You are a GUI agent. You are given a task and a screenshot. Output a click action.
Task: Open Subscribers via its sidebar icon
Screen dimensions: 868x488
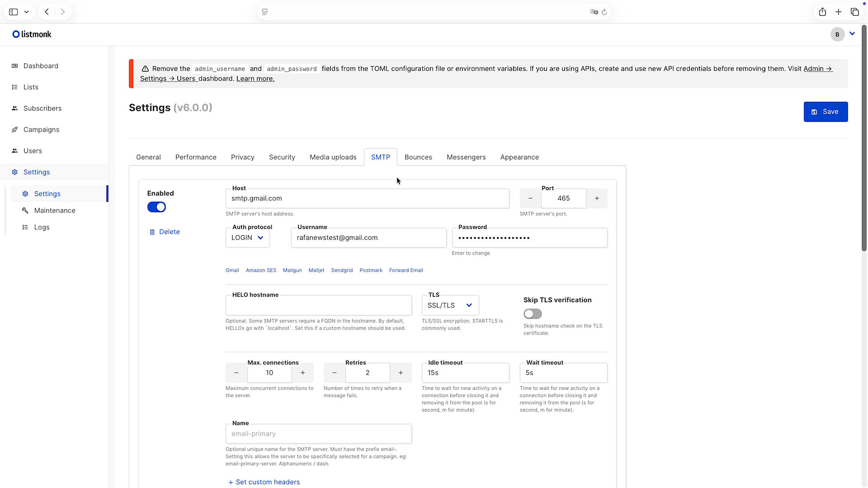coord(15,108)
